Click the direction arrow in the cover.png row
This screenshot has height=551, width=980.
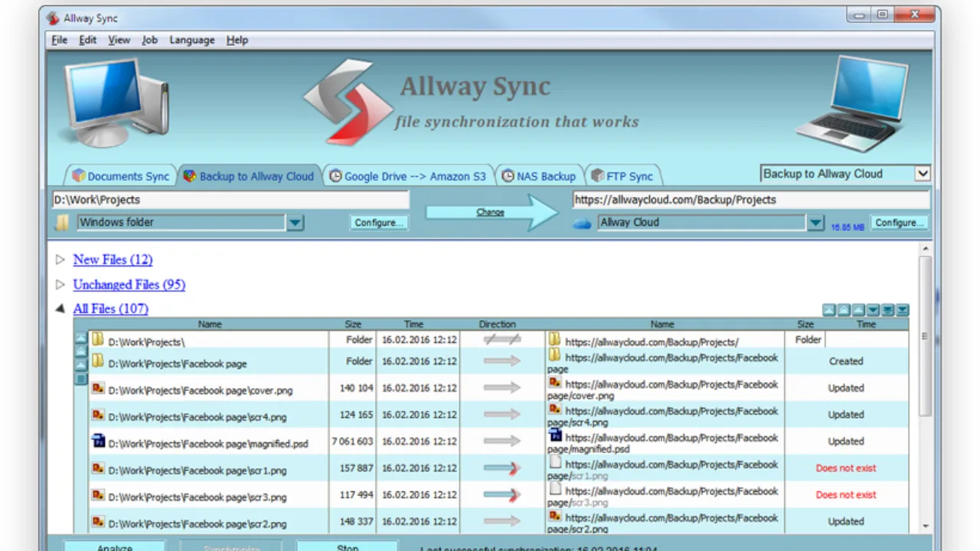point(502,388)
